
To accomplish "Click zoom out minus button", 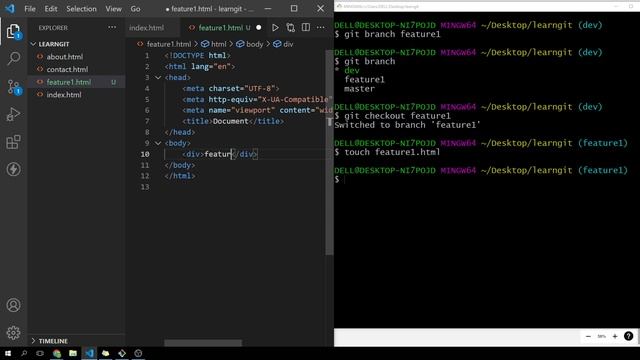I will click(x=588, y=336).
